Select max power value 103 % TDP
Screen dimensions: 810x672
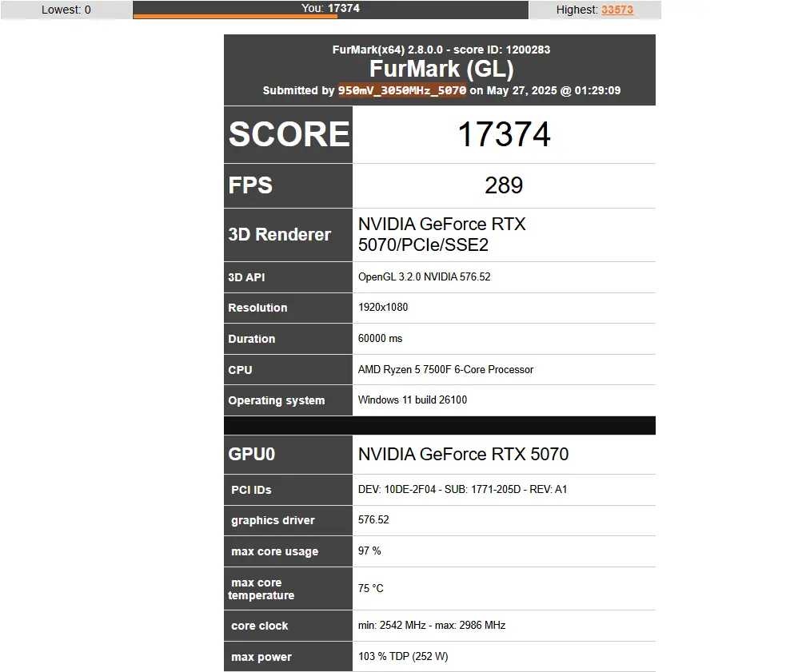point(403,656)
